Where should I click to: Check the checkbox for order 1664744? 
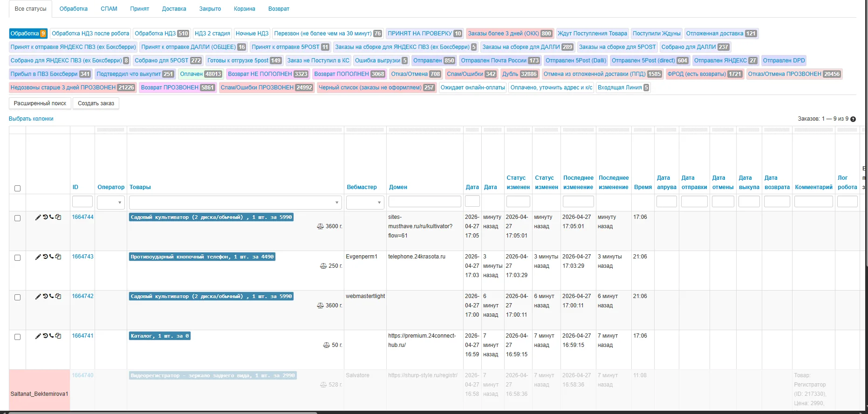coord(18,218)
